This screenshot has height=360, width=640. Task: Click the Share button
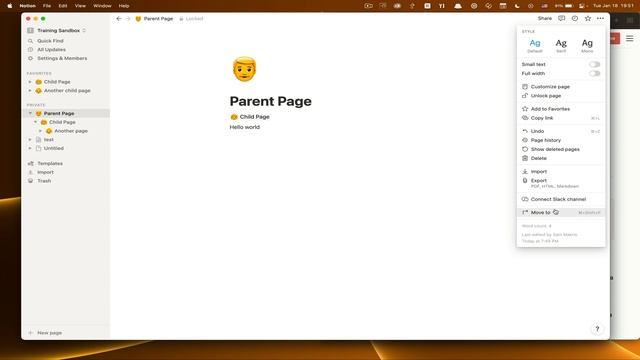pyautogui.click(x=544, y=18)
